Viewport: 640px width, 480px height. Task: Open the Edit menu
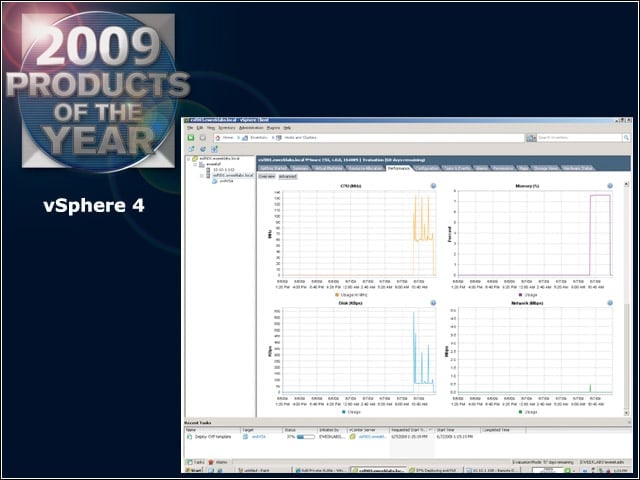[x=200, y=128]
